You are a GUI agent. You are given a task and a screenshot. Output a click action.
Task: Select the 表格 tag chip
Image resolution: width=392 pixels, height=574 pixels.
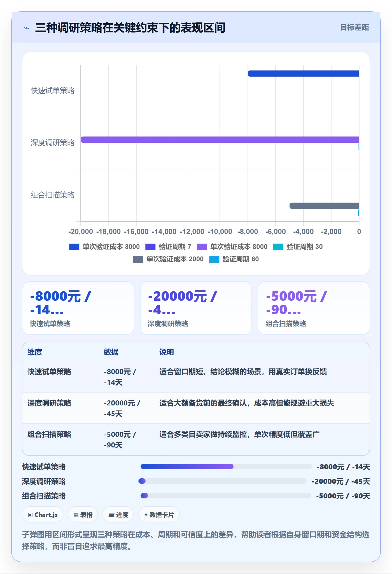(83, 515)
